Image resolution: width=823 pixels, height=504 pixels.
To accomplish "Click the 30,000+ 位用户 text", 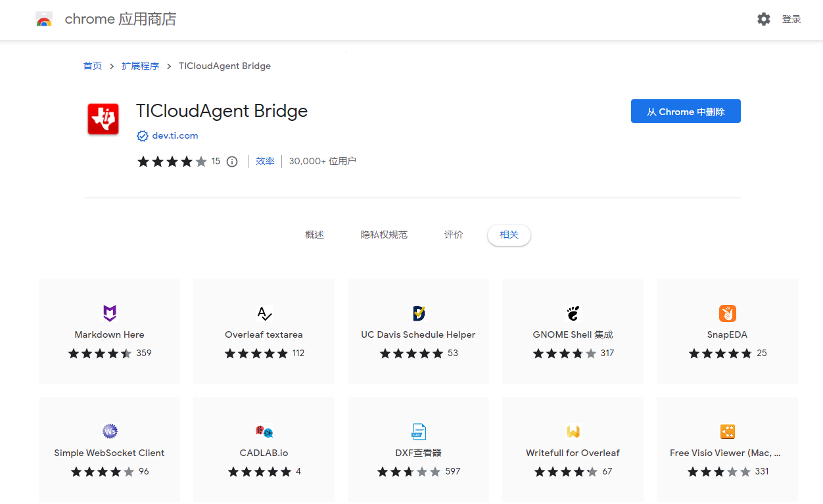I will (323, 162).
